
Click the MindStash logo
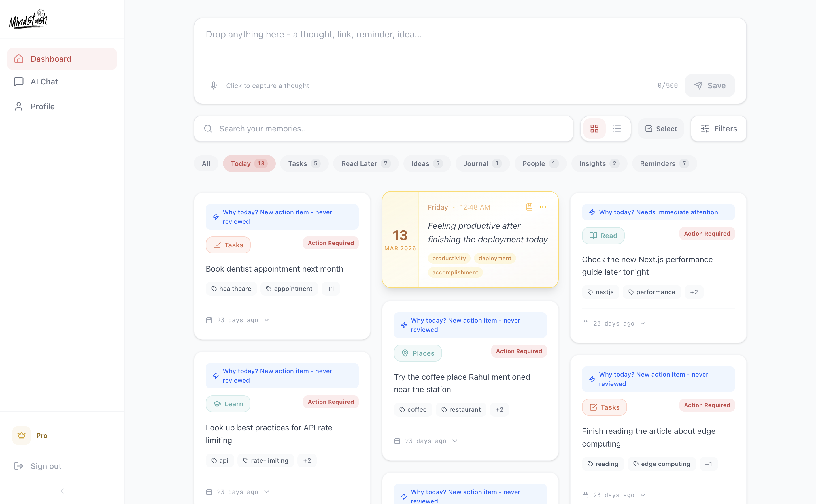click(x=29, y=19)
